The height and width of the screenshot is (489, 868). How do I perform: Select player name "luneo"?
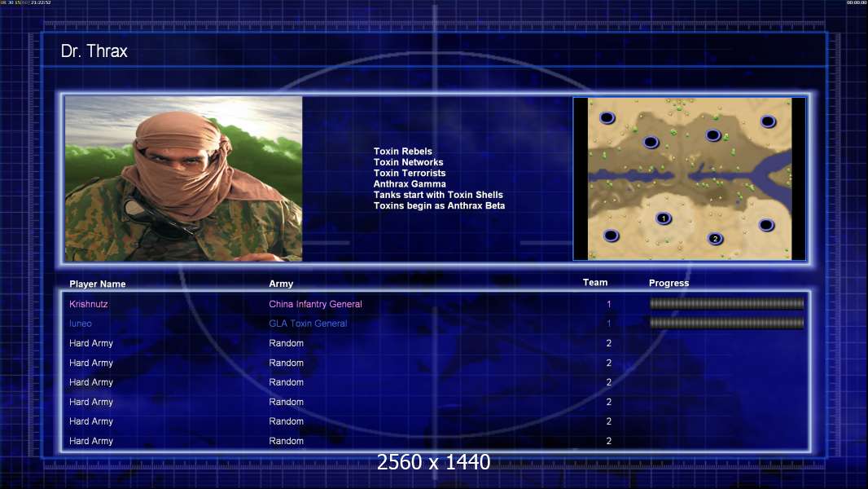(81, 324)
